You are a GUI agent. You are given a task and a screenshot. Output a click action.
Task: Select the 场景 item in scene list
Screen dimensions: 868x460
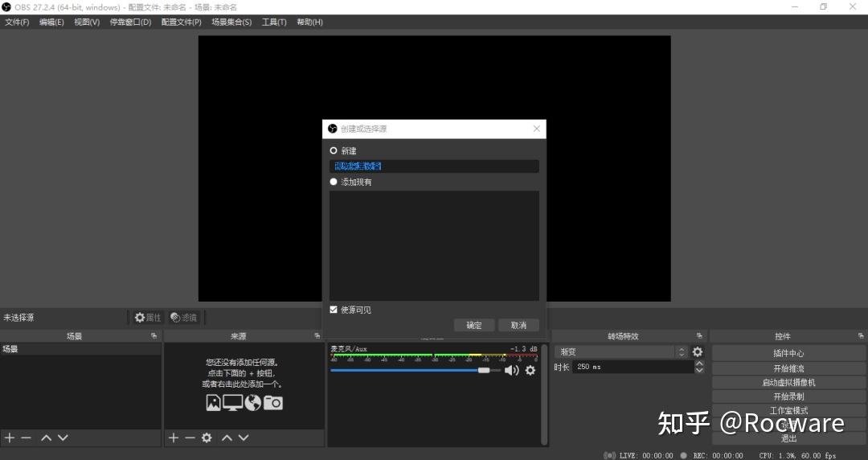[x=81, y=349]
